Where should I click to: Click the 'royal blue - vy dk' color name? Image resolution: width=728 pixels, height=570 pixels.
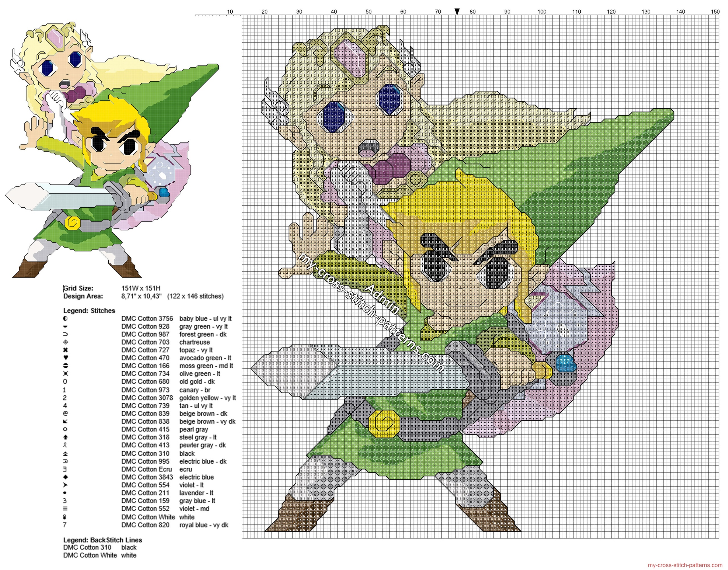pos(204,525)
